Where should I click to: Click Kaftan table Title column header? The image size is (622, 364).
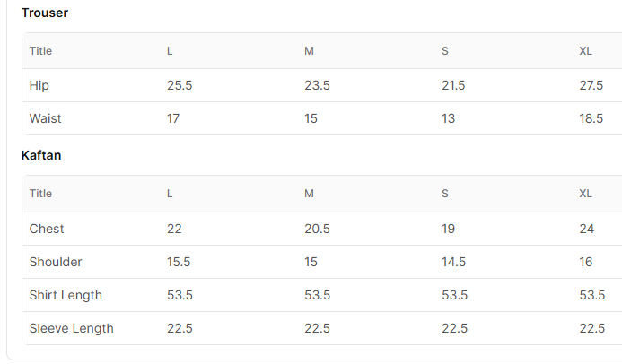tap(40, 194)
